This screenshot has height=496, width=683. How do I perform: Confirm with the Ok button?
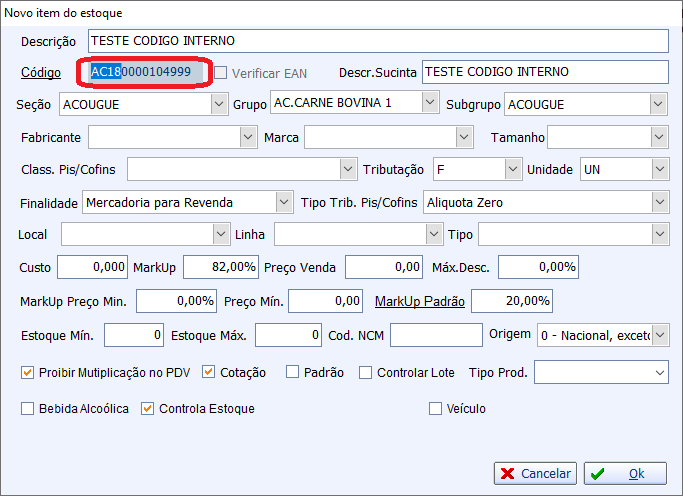[x=625, y=473]
